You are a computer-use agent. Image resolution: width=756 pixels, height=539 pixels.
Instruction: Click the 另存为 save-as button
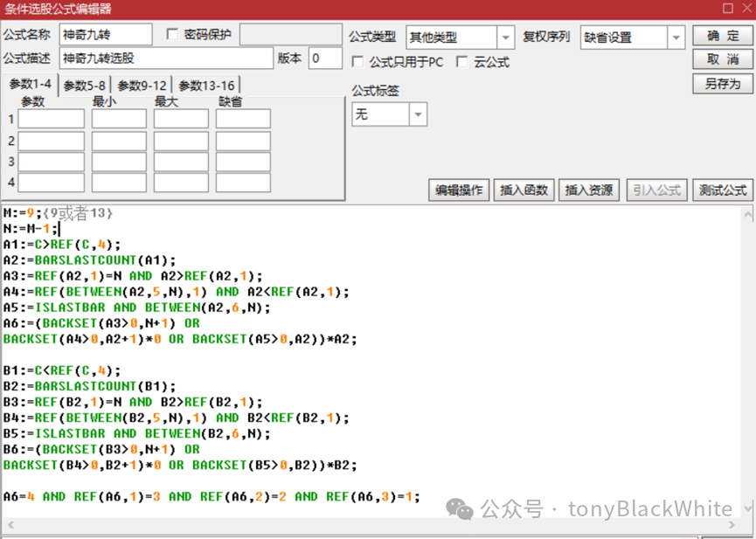tap(722, 83)
